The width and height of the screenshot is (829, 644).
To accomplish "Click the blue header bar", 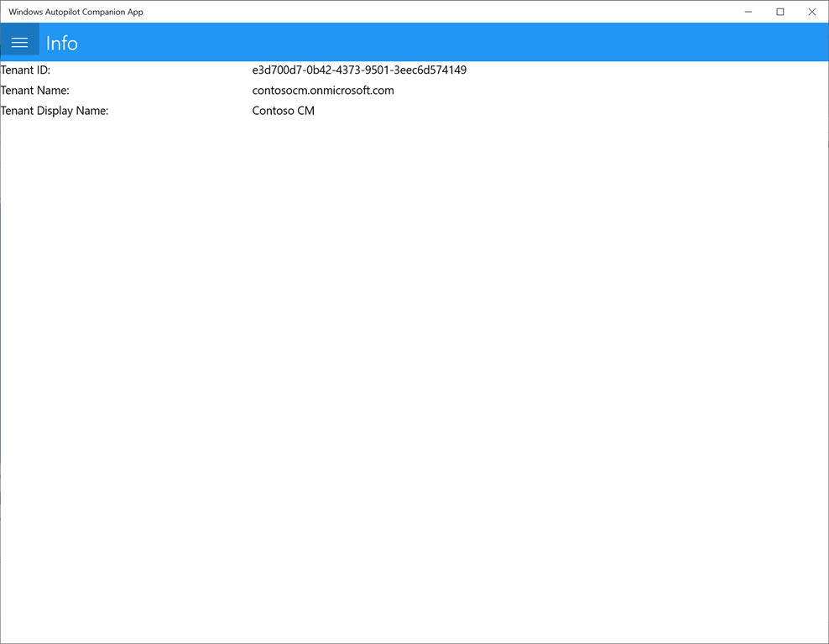I will (x=420, y=41).
